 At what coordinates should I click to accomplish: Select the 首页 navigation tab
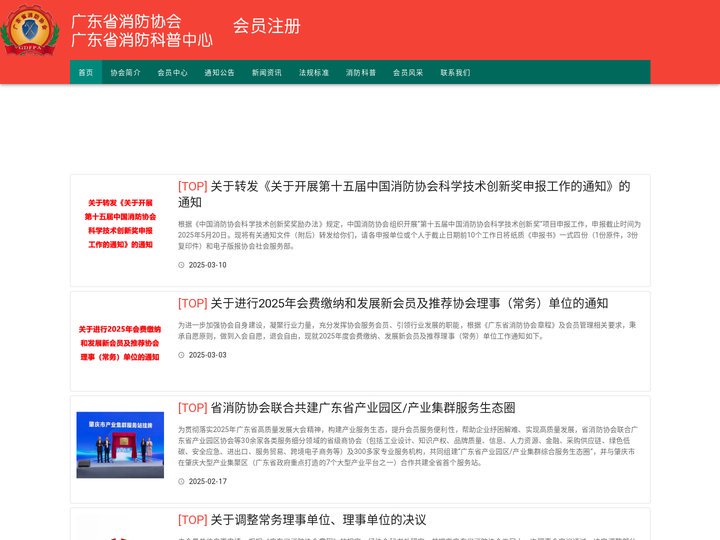tap(86, 72)
